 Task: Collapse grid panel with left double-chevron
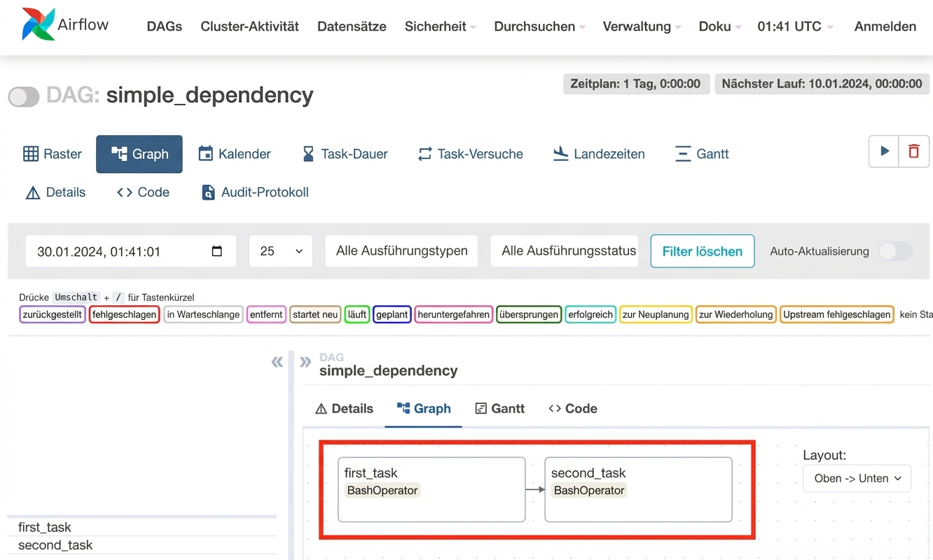tap(277, 362)
